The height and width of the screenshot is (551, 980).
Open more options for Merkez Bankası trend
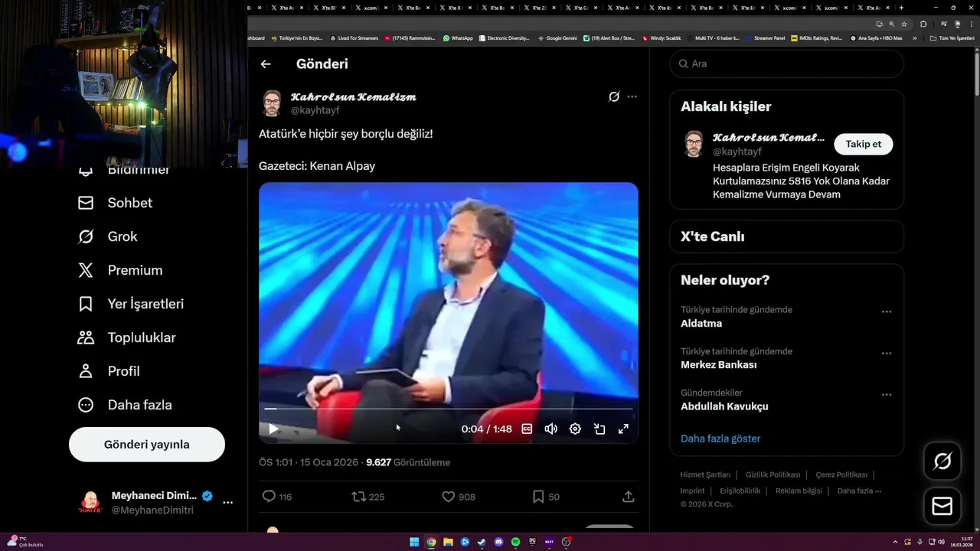click(887, 354)
